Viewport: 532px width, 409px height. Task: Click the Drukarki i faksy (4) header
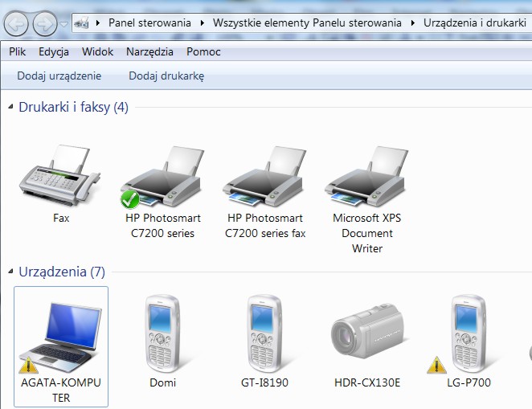73,107
